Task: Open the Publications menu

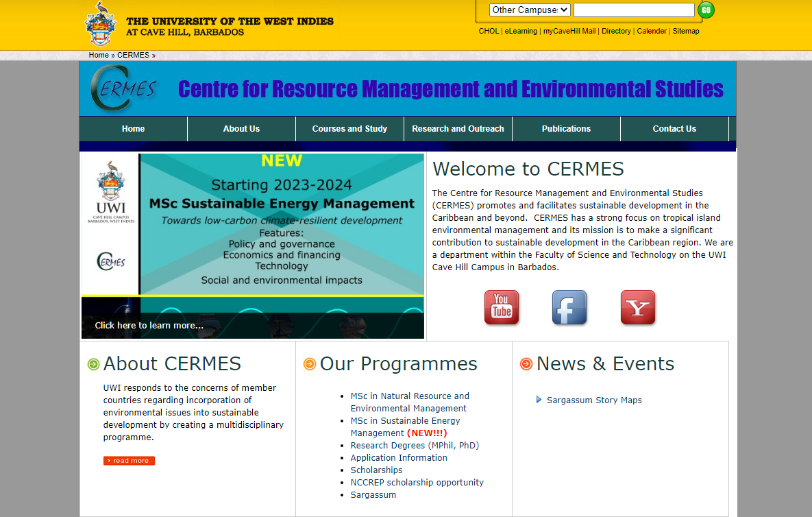Action: (x=566, y=128)
